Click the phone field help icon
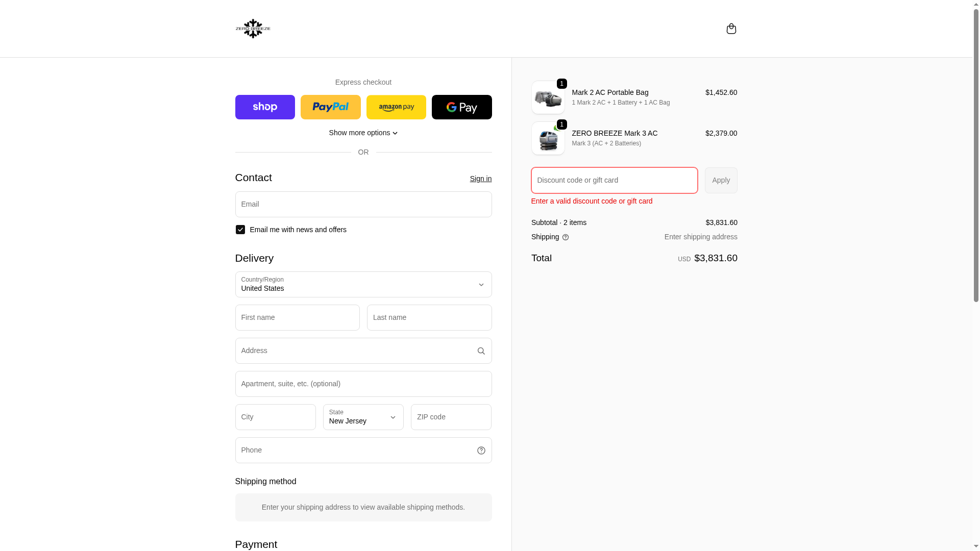980x551 pixels. click(x=481, y=450)
